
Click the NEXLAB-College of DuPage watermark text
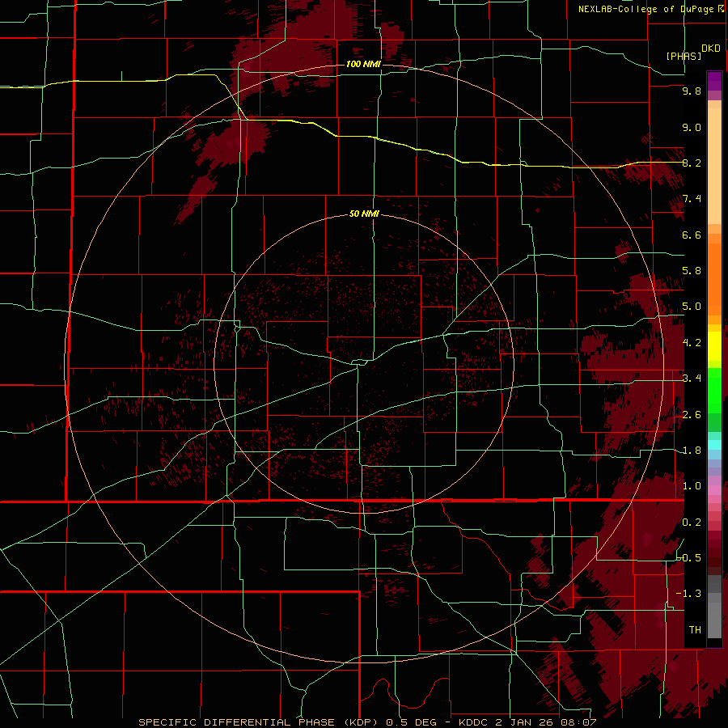[650, 9]
